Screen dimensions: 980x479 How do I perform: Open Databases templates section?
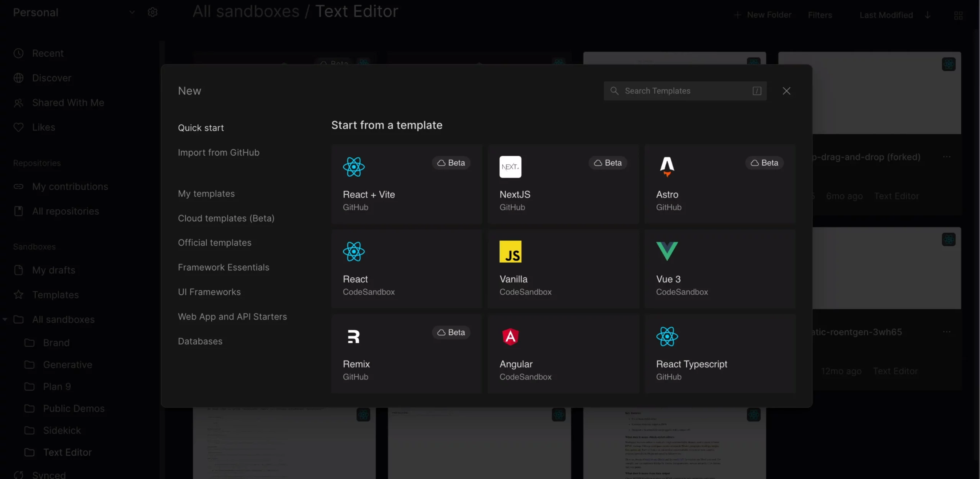[x=200, y=341]
